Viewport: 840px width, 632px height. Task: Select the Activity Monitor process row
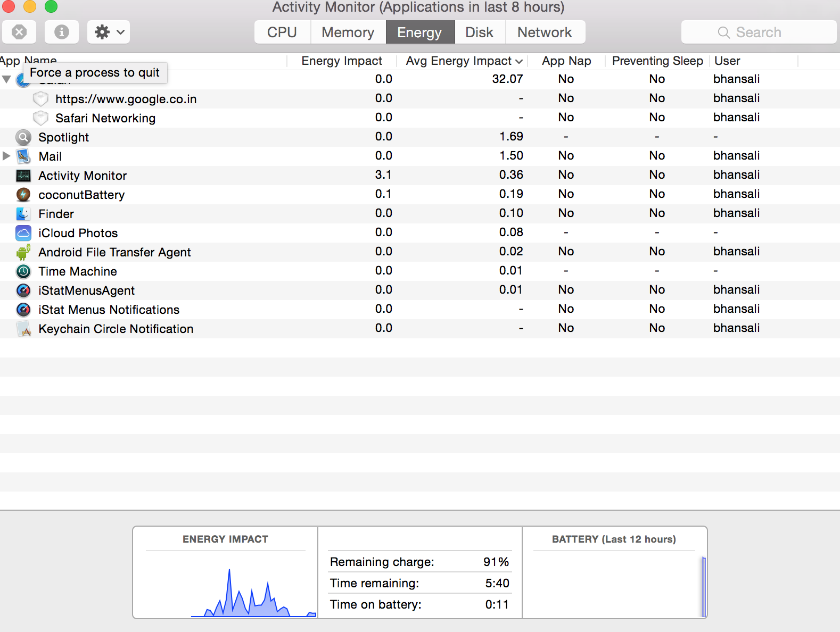420,176
